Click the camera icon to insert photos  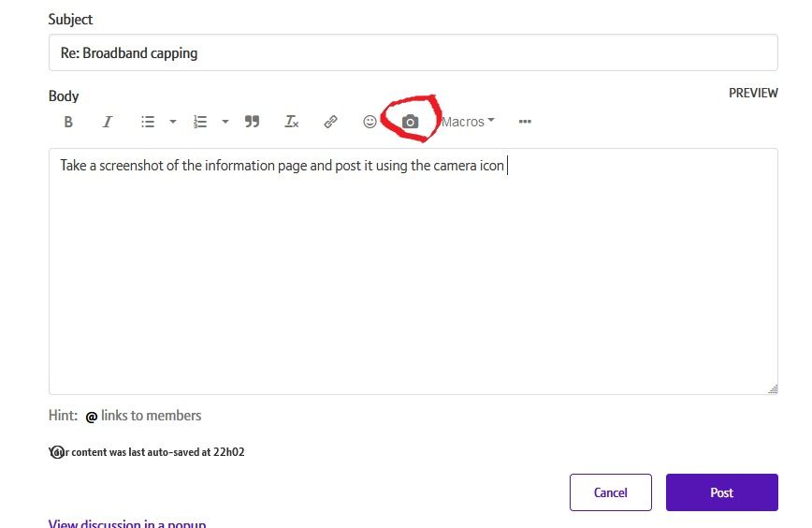410,122
